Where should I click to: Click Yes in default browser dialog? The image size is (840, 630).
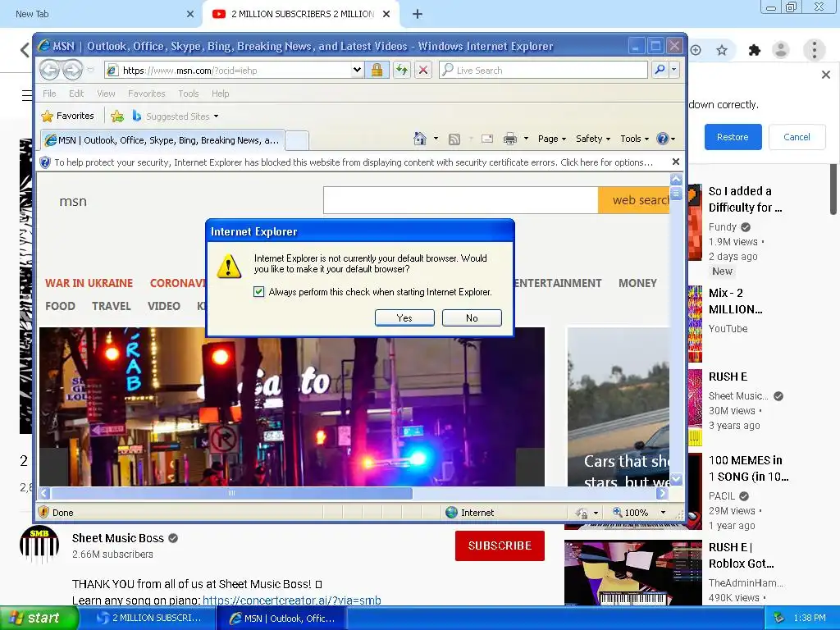[x=404, y=317]
